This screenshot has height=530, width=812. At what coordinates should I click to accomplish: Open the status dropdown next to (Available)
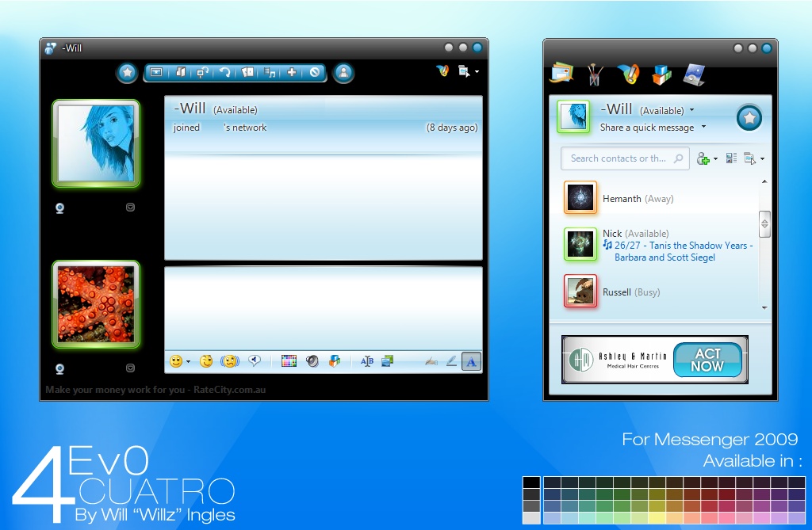coord(691,110)
